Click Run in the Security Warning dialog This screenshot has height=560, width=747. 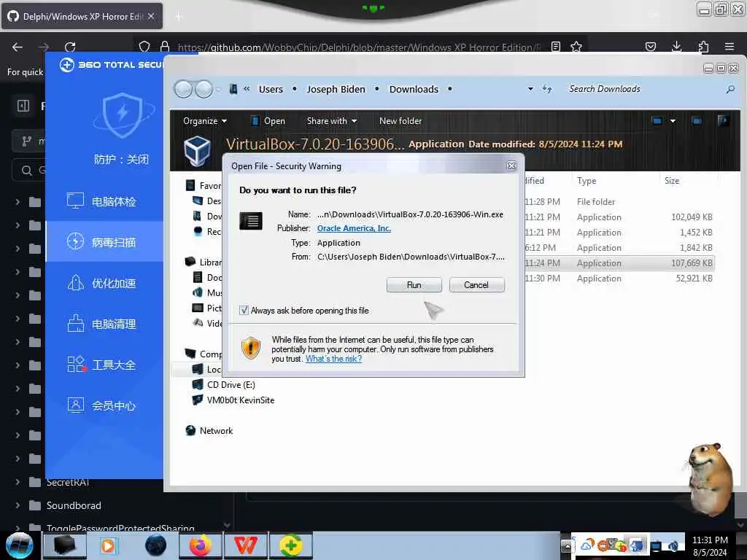pos(414,285)
